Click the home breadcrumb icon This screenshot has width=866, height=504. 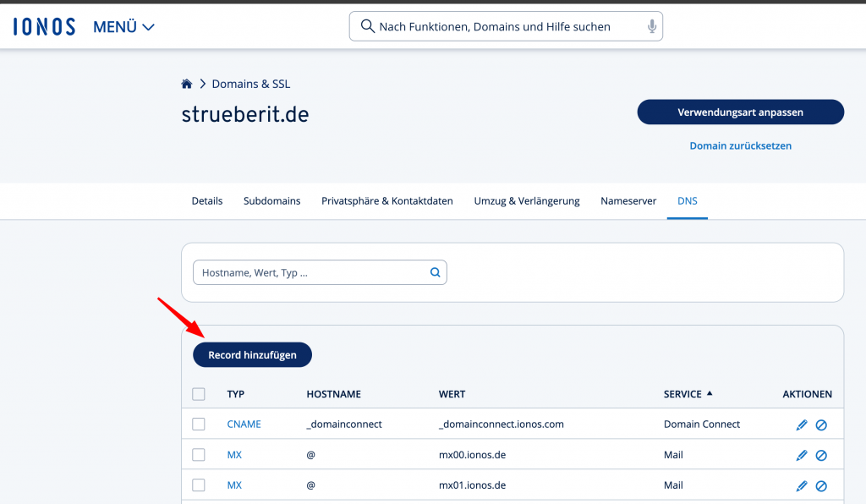[187, 84]
